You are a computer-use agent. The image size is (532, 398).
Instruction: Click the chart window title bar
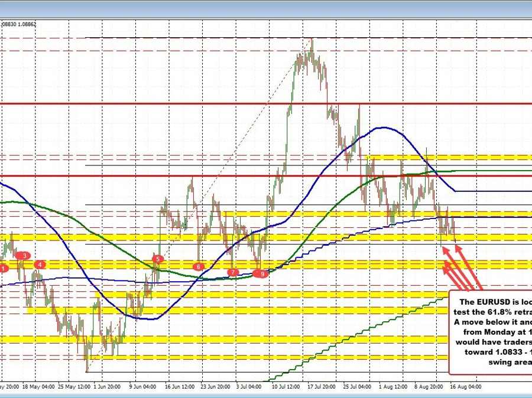266,8
